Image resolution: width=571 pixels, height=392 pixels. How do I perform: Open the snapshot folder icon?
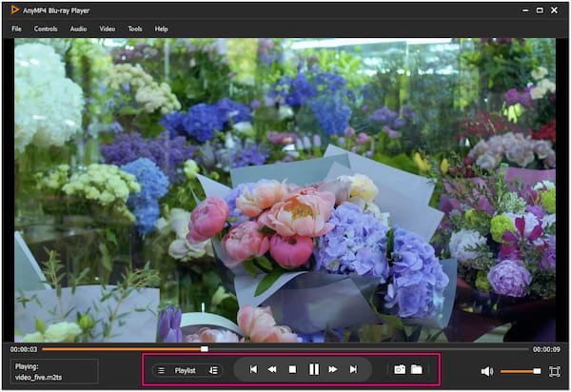(417, 369)
